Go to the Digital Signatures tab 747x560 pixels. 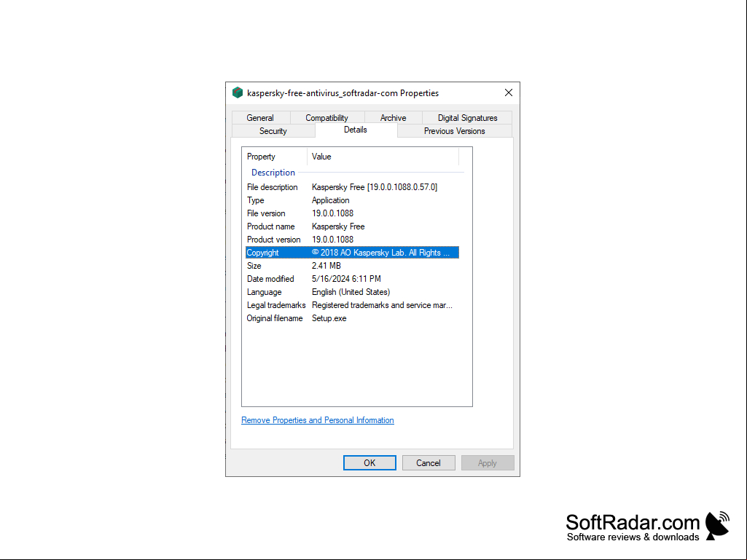[x=467, y=118]
